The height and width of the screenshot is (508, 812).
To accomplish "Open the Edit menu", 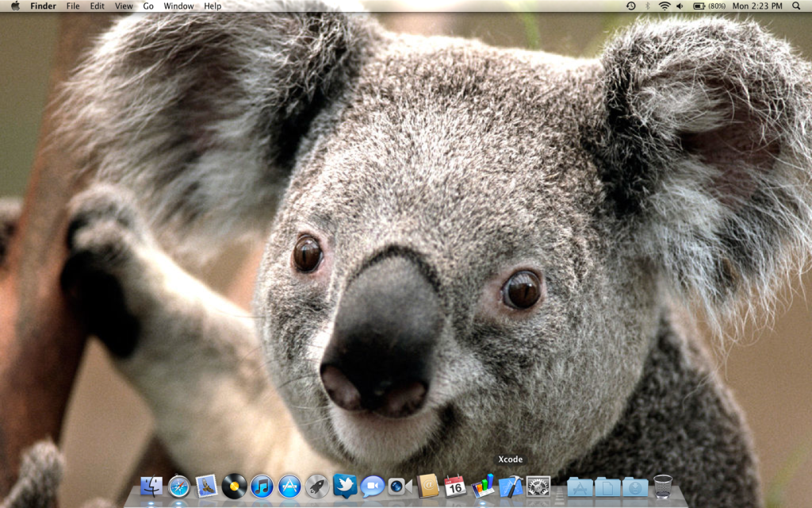I will click(x=97, y=6).
